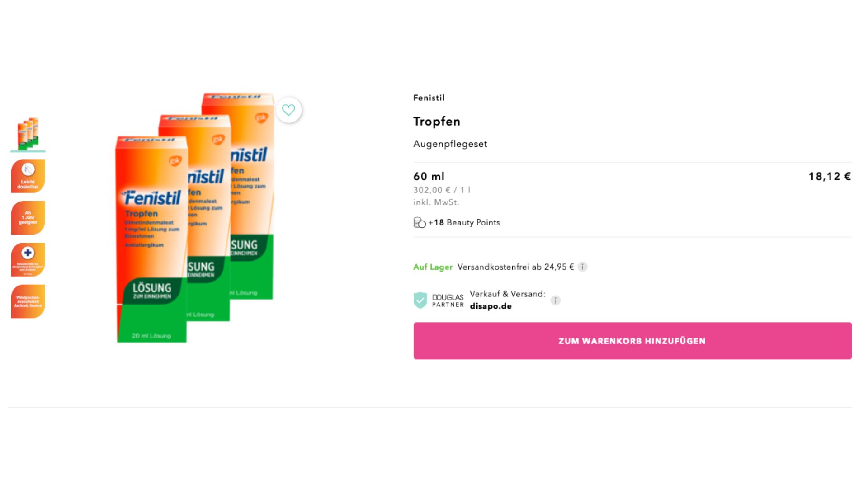This screenshot has height=488, width=868.
Task: Click the Douglas Partner shield checkmark icon
Action: coord(420,300)
